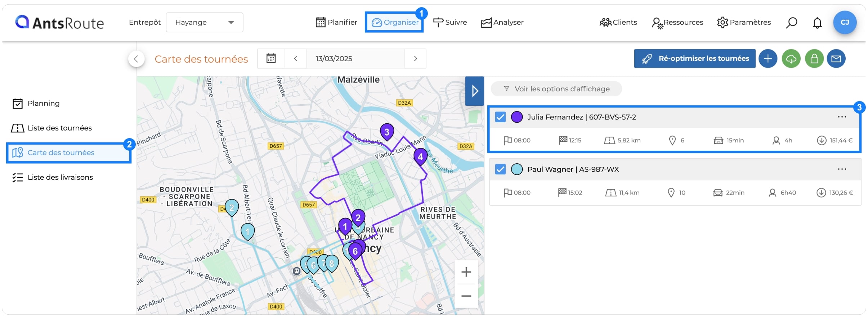
Task: Click Ré-optimiser les tournées button
Action: [x=695, y=58]
